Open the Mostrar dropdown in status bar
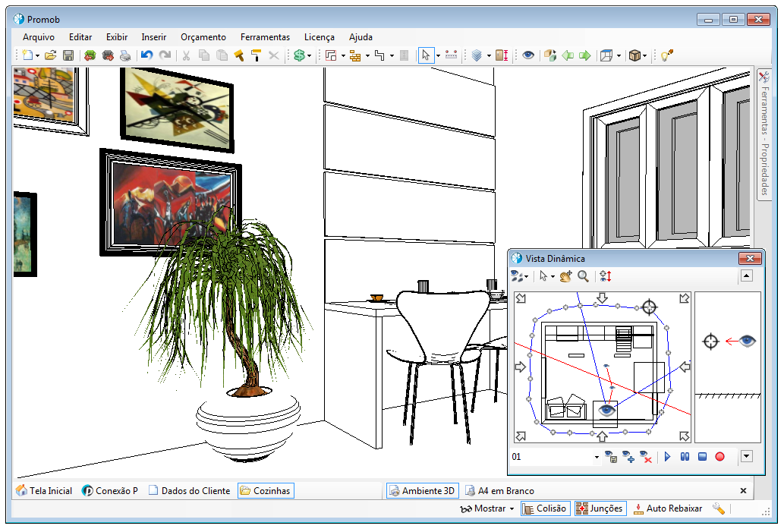The width and height of the screenshot is (784, 532). pyautogui.click(x=487, y=508)
